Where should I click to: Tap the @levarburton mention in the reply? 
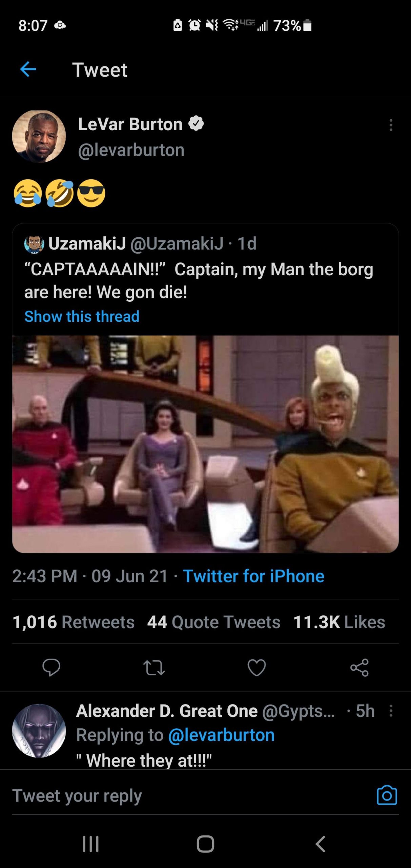tap(221, 735)
